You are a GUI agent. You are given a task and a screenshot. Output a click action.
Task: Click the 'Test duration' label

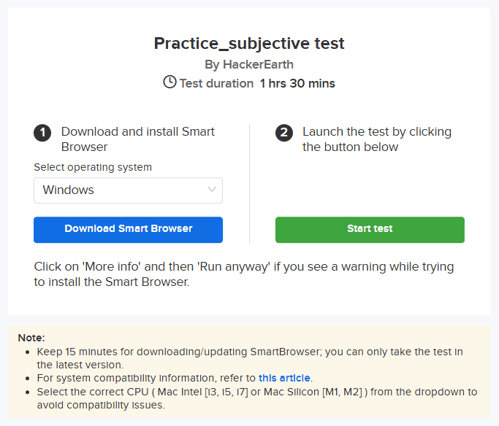point(217,83)
